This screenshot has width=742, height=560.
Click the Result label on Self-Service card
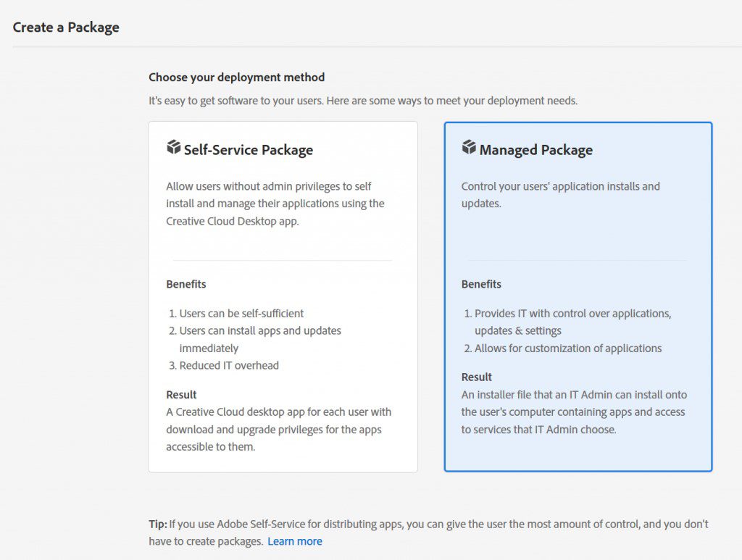click(180, 394)
